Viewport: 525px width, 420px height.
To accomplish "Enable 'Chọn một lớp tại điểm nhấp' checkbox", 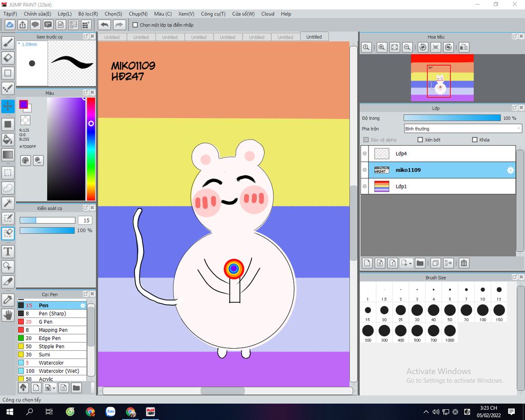I will click(x=135, y=25).
